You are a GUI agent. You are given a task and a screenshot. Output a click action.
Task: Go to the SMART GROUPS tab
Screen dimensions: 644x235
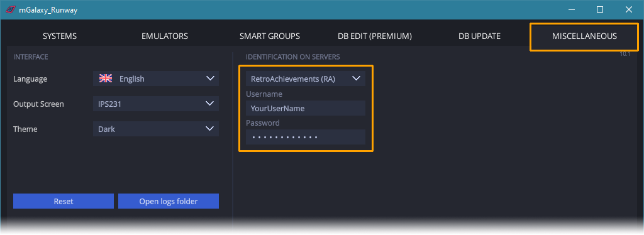coord(269,36)
